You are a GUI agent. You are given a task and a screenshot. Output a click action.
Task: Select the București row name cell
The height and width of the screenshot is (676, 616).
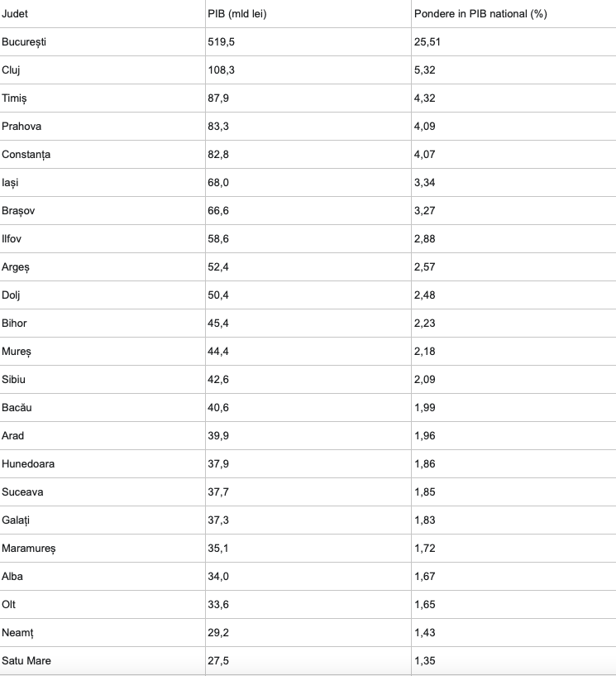pyautogui.click(x=24, y=42)
